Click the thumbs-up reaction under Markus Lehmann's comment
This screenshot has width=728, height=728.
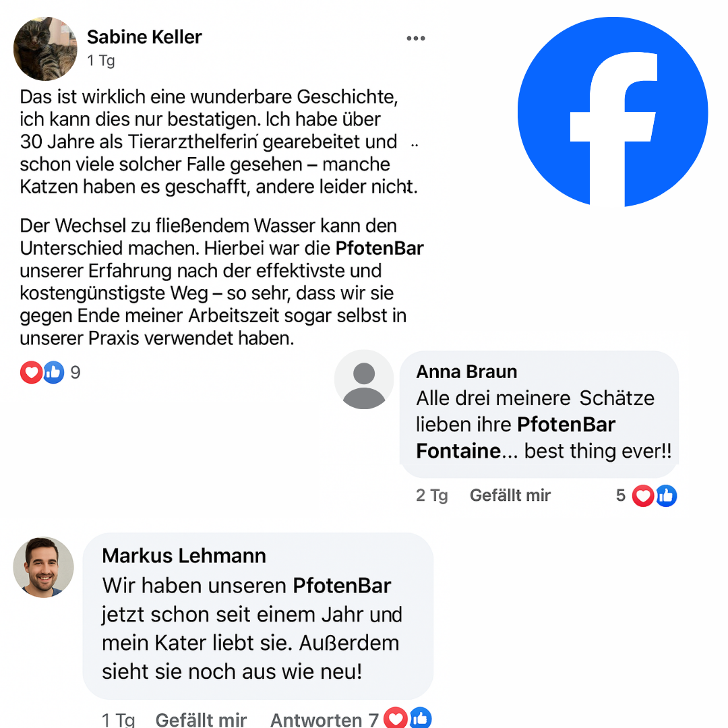tap(419, 719)
